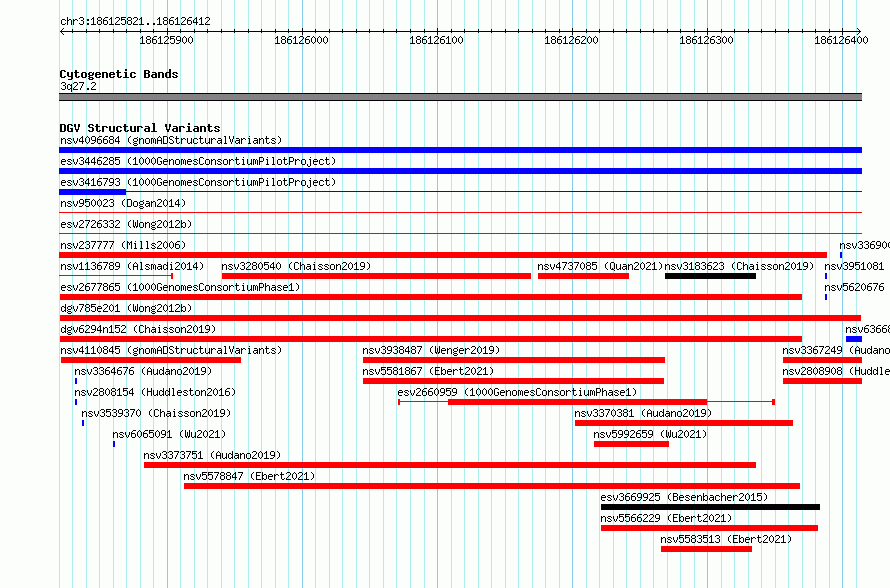Click the 186126000 ruler position label
Viewport: 890px width, 588px height.
point(301,40)
